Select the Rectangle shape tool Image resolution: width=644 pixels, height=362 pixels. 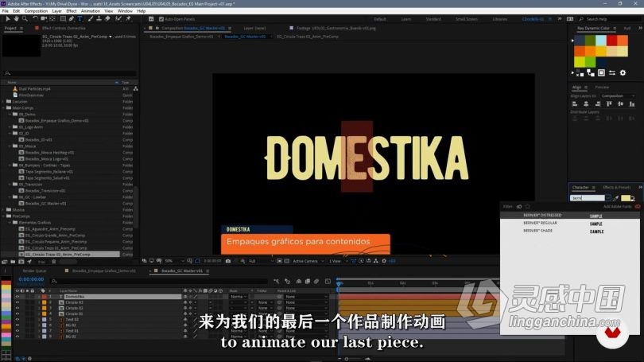click(x=63, y=19)
